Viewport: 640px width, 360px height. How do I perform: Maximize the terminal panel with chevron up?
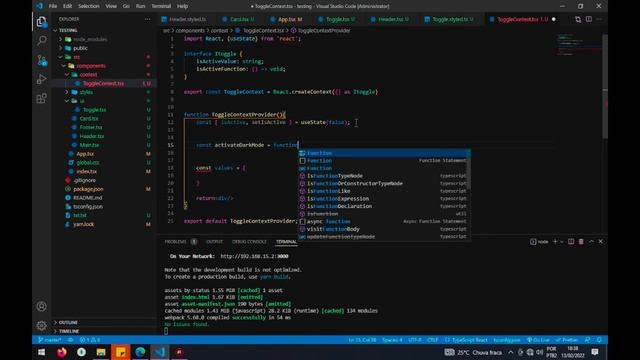(x=591, y=242)
